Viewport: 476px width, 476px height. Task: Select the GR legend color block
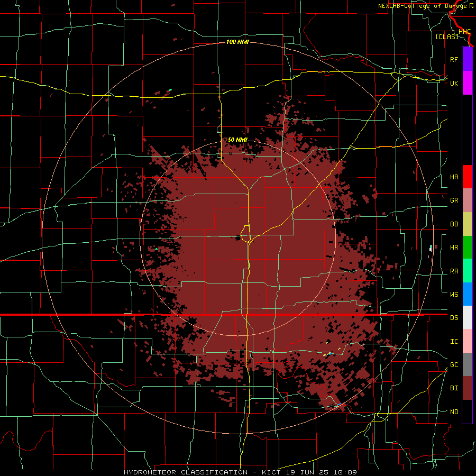pyautogui.click(x=467, y=200)
